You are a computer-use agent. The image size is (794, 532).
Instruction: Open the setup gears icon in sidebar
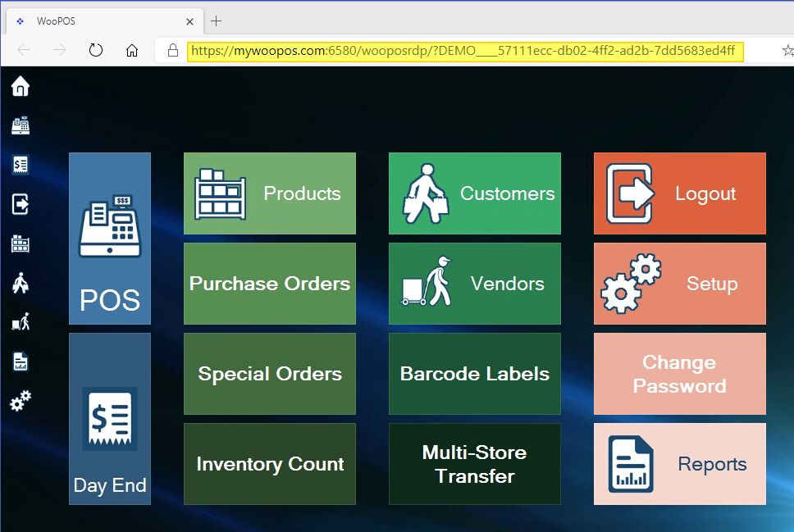tap(21, 401)
